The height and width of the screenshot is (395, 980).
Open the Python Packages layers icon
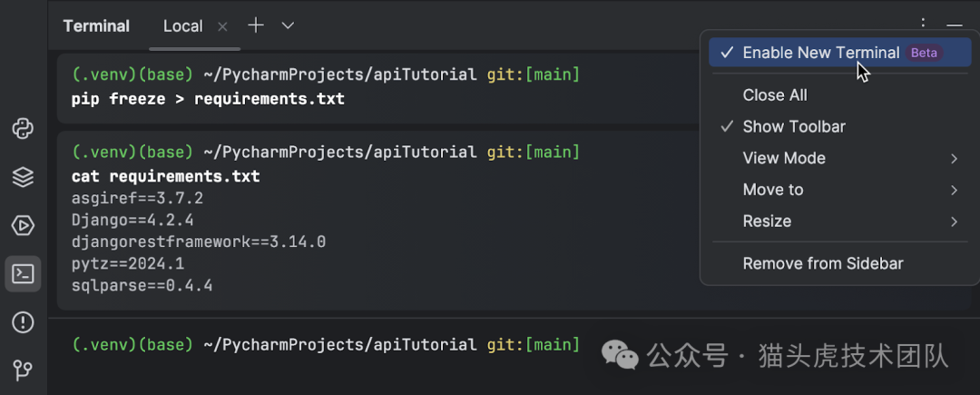tap(23, 177)
